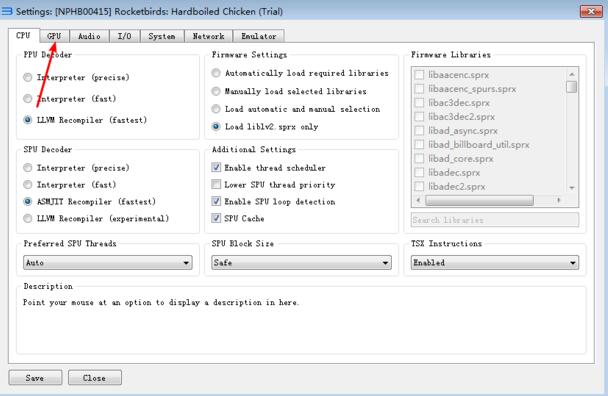Viewport: 608px width, 396px height.
Task: Open TSX Instructions dropdown
Action: tap(495, 263)
